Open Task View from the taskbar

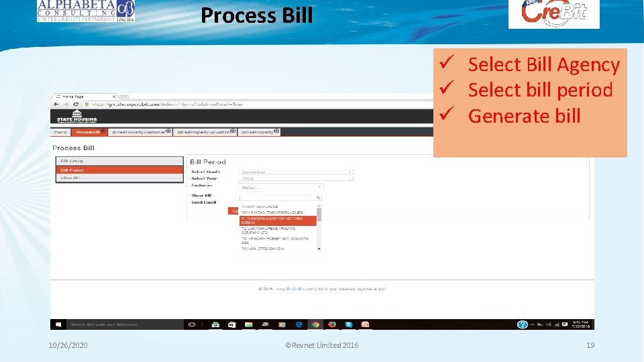coord(192,324)
